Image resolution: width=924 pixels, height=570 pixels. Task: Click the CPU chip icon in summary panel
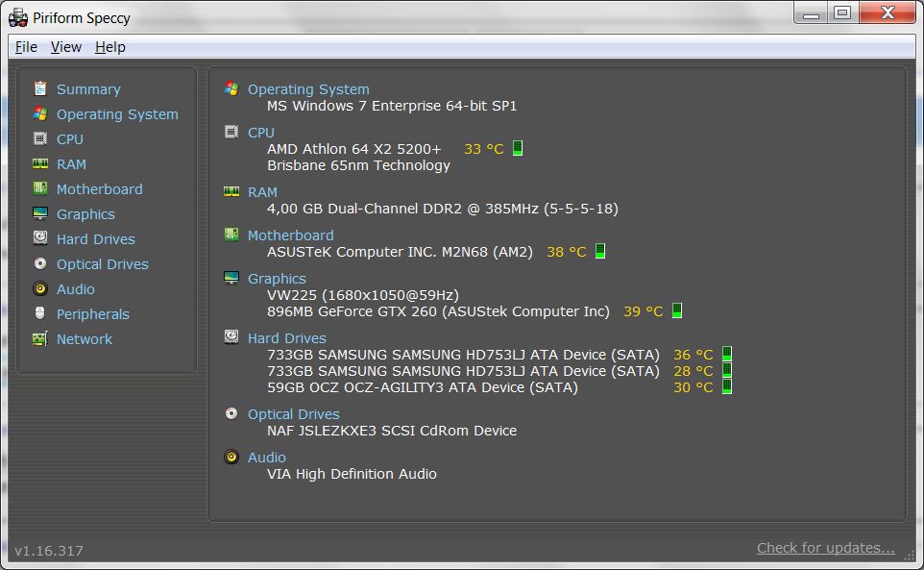click(x=231, y=132)
